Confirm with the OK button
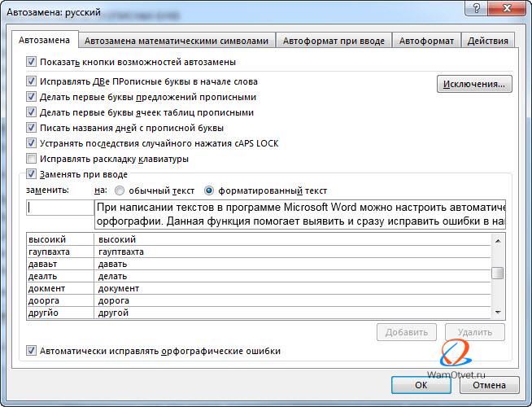532x407 pixels. [421, 385]
